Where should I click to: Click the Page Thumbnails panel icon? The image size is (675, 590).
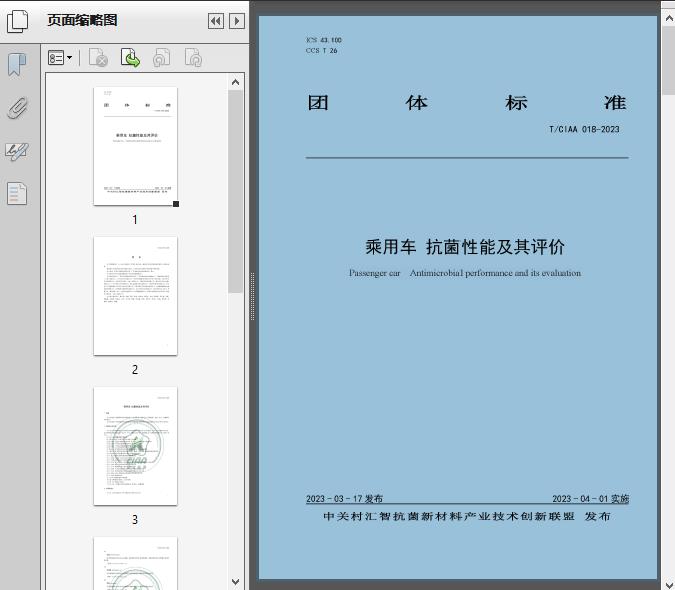[x=18, y=21]
